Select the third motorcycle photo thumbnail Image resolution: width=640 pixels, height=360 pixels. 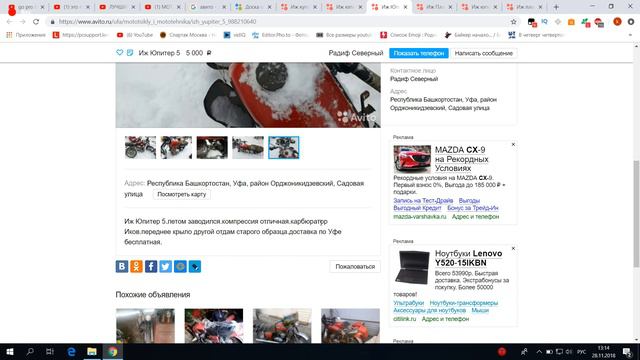212,147
